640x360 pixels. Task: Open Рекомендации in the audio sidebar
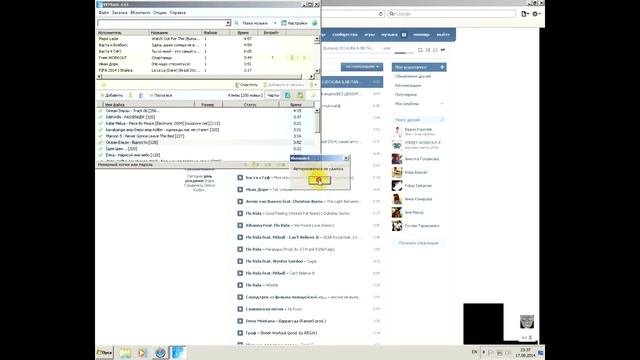(408, 86)
